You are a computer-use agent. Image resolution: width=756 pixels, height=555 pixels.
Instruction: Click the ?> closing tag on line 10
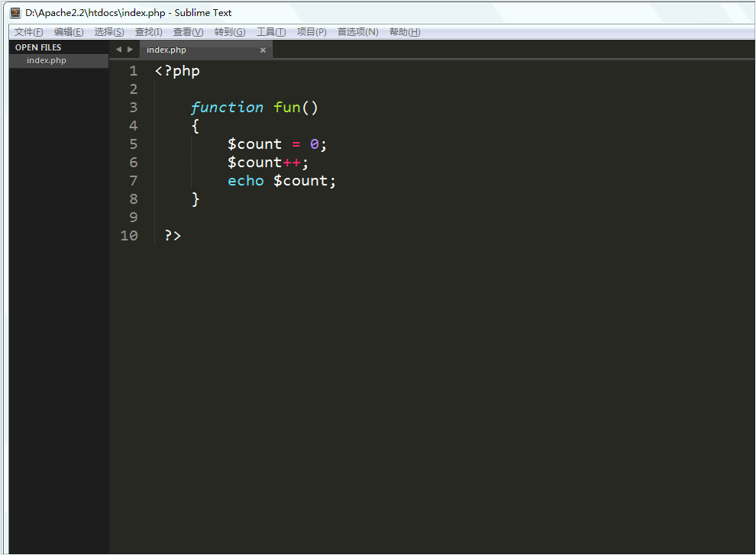(173, 235)
